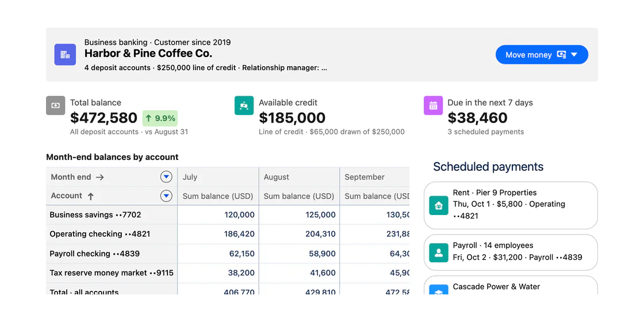Click the truncated Relationship manager summary line
The width and height of the screenshot is (644, 322).
[206, 68]
